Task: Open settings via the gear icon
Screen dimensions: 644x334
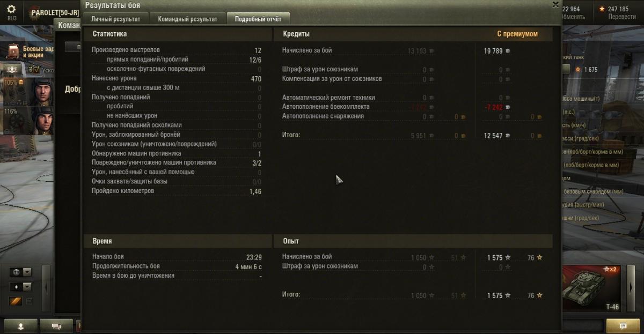Action: pos(11,9)
